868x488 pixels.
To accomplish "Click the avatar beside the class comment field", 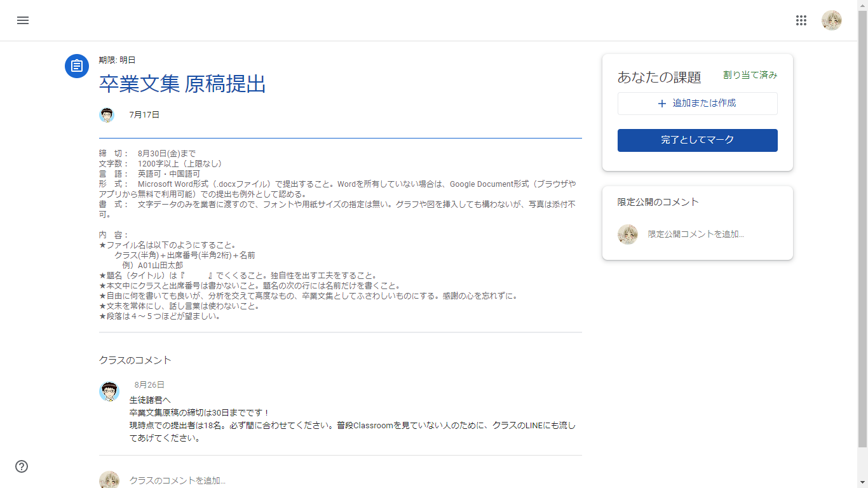I will pos(109,480).
